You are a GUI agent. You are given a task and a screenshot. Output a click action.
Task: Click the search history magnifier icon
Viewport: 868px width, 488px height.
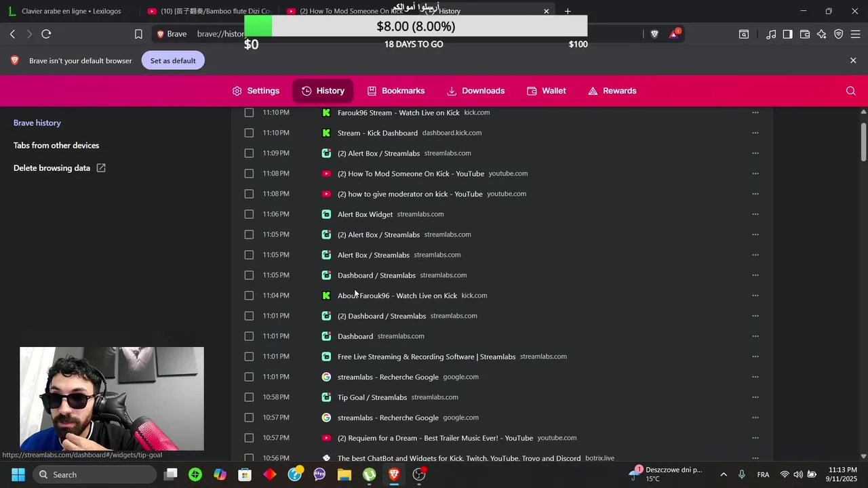coord(851,91)
